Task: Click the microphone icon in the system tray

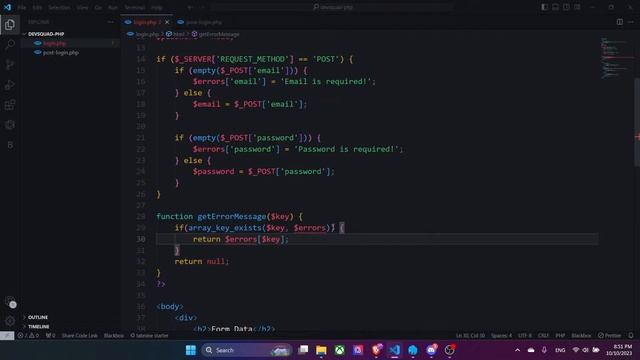Action: click(544, 350)
